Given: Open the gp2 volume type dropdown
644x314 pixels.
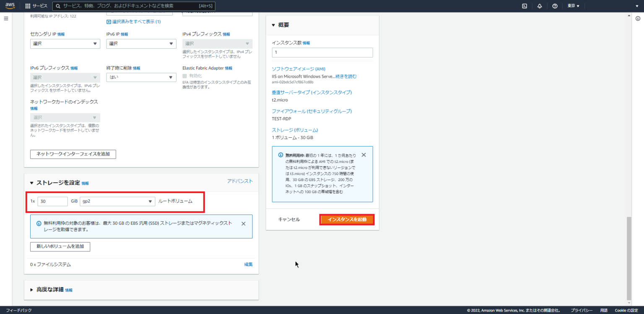Looking at the screenshot, I should (117, 201).
